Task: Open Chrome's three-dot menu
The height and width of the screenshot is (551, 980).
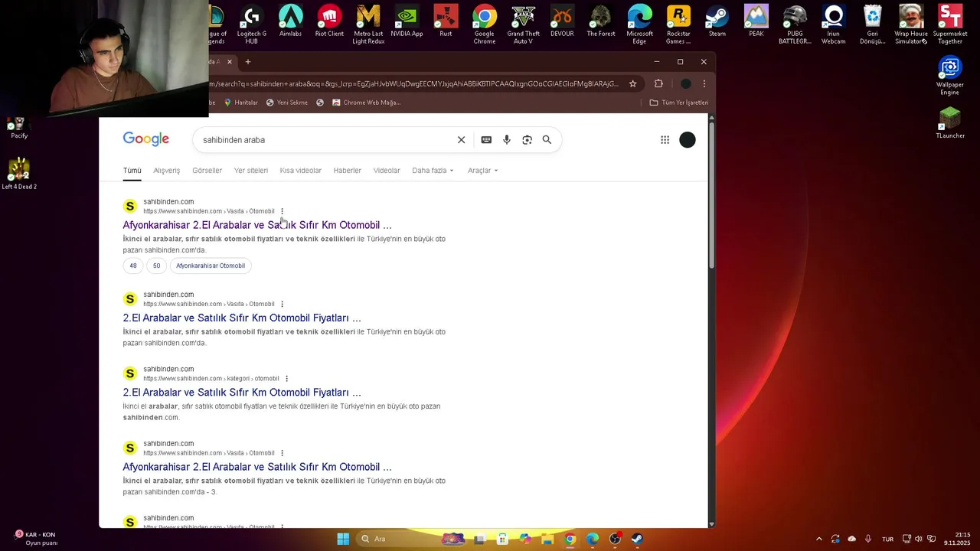Action: [704, 83]
